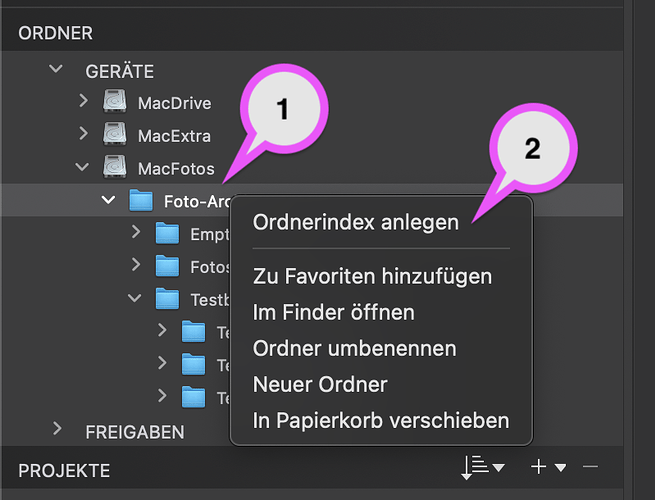Click the MacDrive disk icon
Screen dimensions: 655x500
point(117,103)
